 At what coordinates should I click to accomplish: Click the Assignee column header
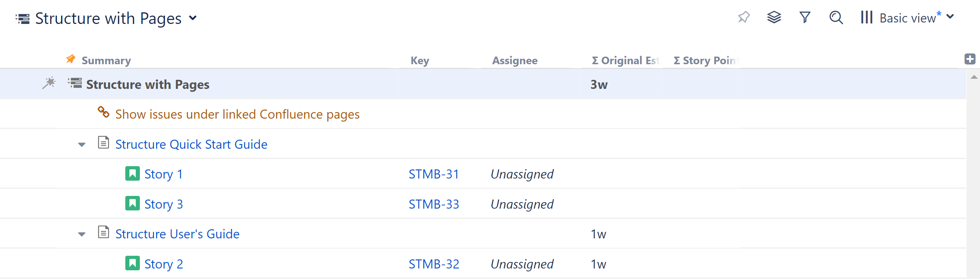(x=515, y=60)
